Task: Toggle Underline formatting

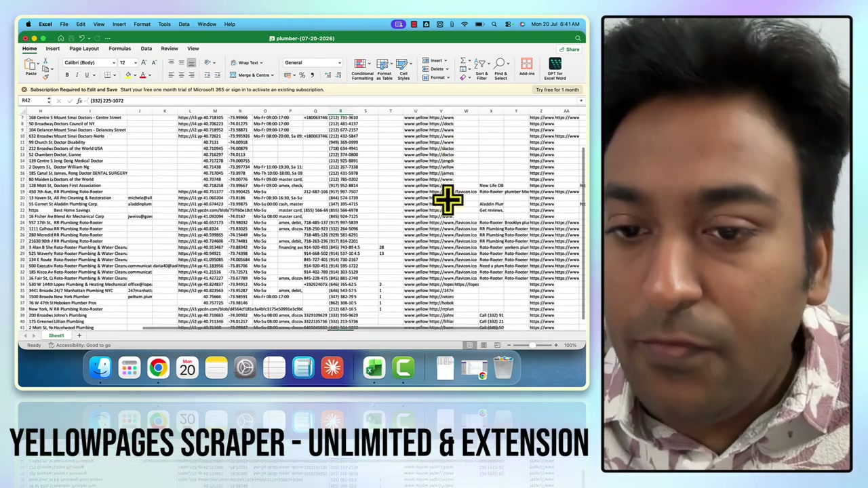Action: pos(86,75)
